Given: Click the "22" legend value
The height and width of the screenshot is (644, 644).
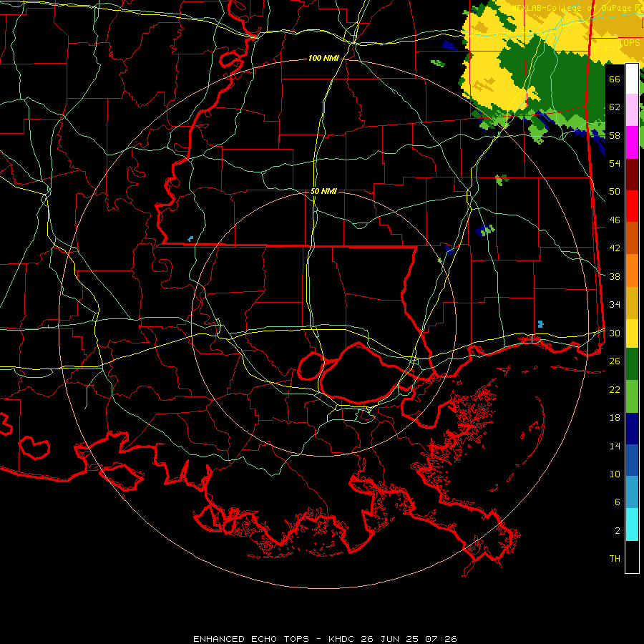Looking at the screenshot, I should click(x=615, y=389).
